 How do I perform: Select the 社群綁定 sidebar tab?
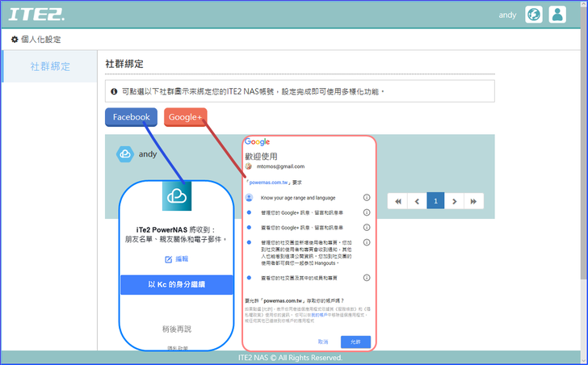coord(50,66)
